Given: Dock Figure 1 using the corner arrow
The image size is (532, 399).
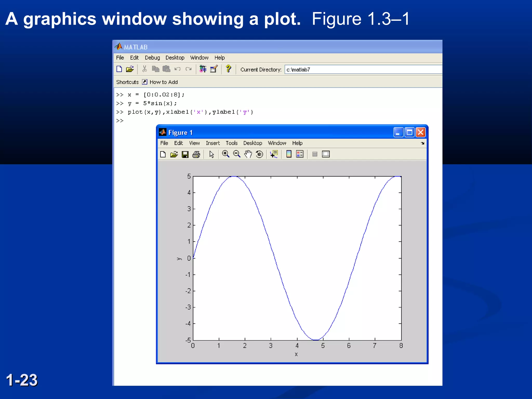Looking at the screenshot, I should 423,143.
